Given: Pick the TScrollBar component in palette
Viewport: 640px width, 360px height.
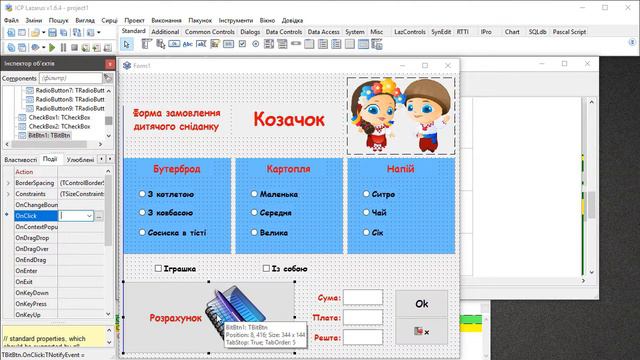Looking at the screenshot, I should coord(296,44).
